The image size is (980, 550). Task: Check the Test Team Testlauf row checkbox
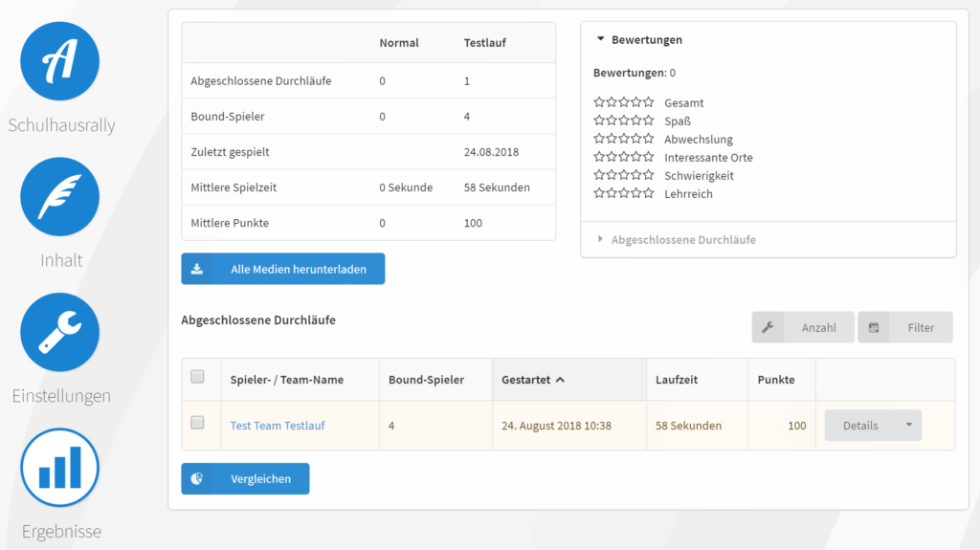[198, 423]
